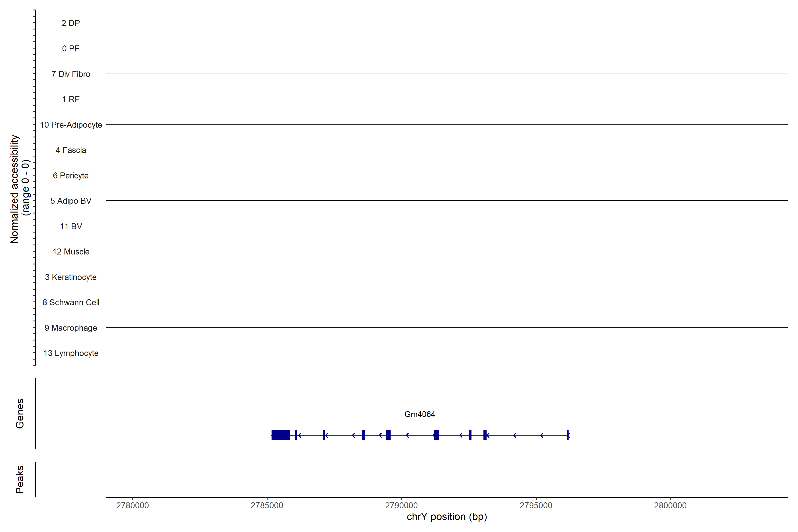Viewport: 798px width, 532px height.
Task: Select the 0 PF track label
Action: 70,49
